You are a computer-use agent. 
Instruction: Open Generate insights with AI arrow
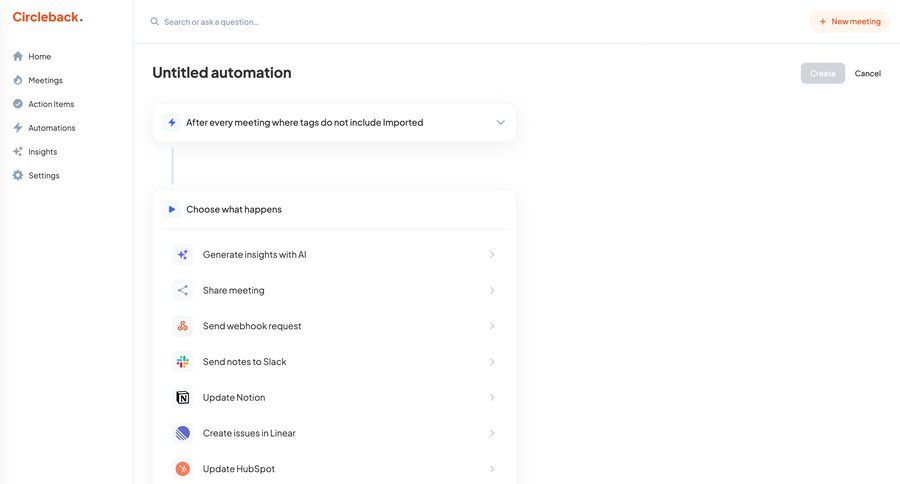pyautogui.click(x=491, y=255)
